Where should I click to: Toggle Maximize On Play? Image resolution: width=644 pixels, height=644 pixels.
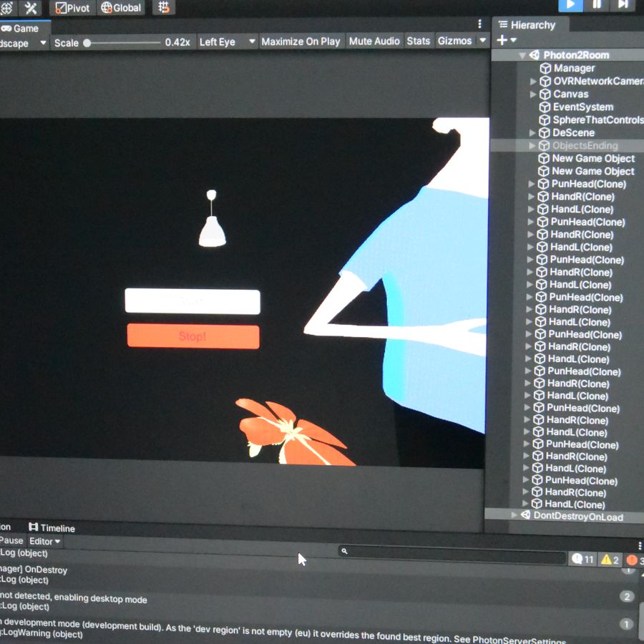pos(301,42)
